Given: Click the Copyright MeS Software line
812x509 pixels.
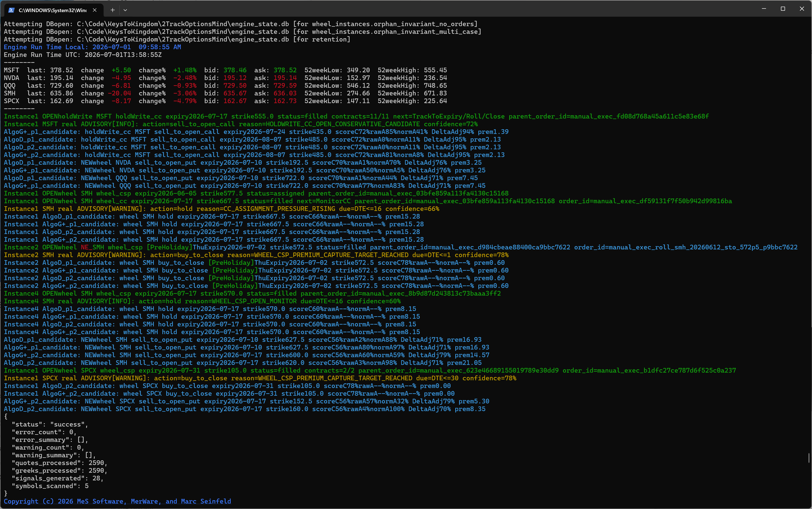Looking at the screenshot, I should (117, 501).
